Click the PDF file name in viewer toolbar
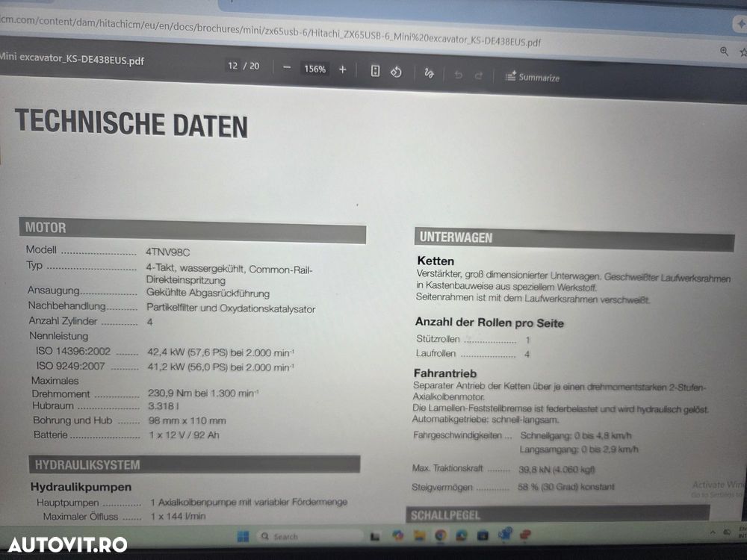 click(72, 58)
